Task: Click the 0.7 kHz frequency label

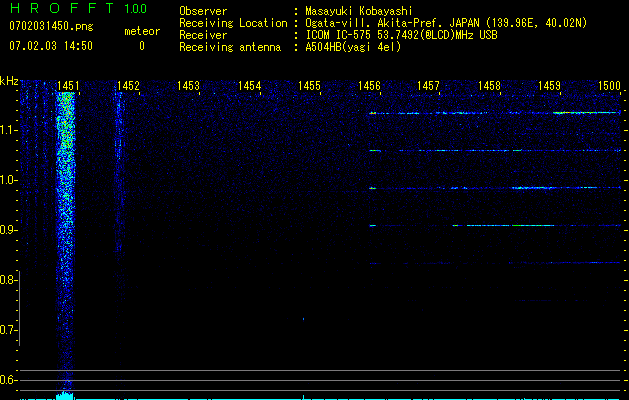Action: click(x=8, y=330)
